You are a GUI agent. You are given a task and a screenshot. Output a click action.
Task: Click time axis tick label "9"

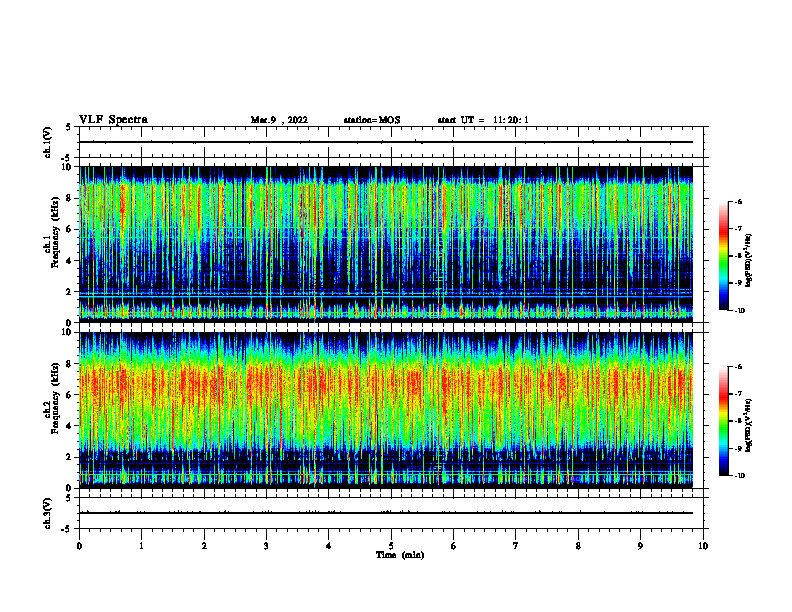pos(640,546)
